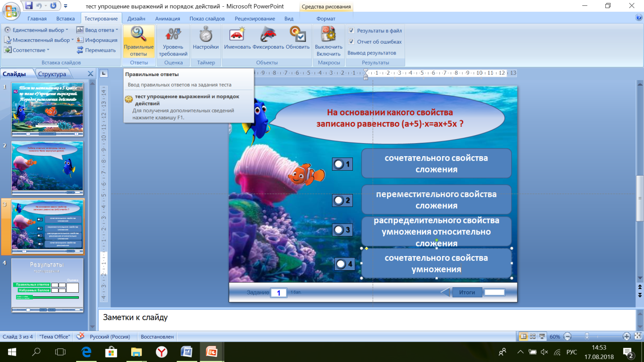
Task: Click Задание number field on slide
Action: pos(279,293)
